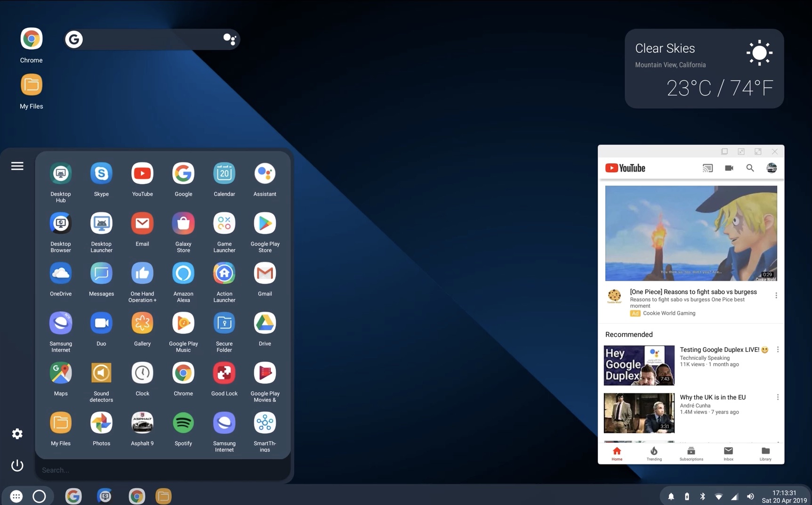This screenshot has height=505, width=812.
Task: Open Testing Google Duplex LIVE video
Action: [639, 366]
